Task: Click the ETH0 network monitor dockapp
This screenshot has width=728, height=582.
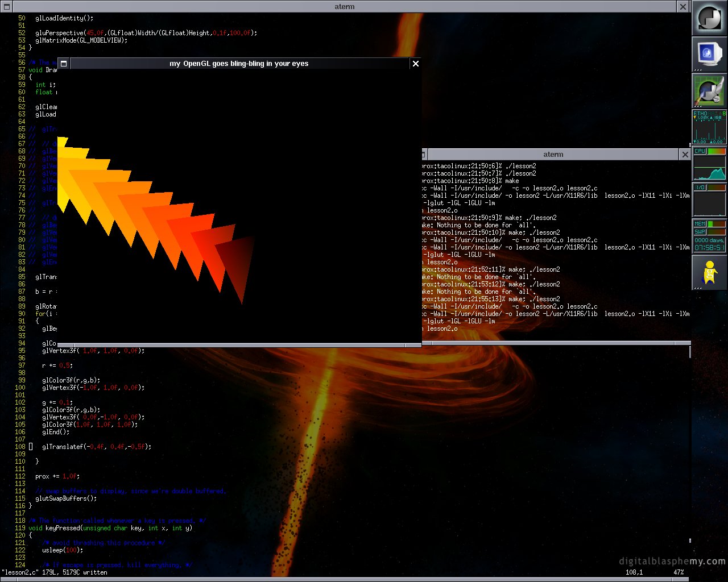Action: pos(709,127)
